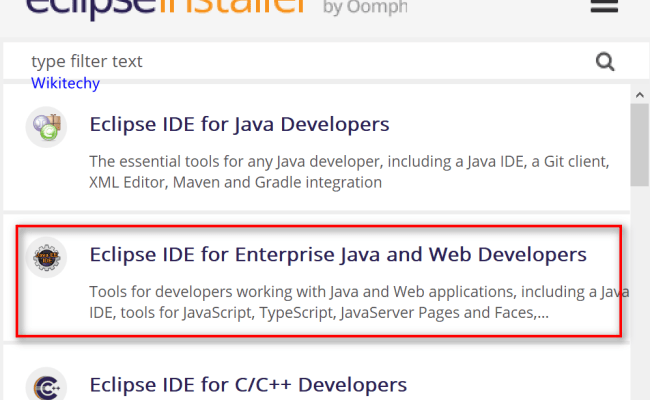Click the search magnifier icon
650x400 pixels.
point(605,62)
